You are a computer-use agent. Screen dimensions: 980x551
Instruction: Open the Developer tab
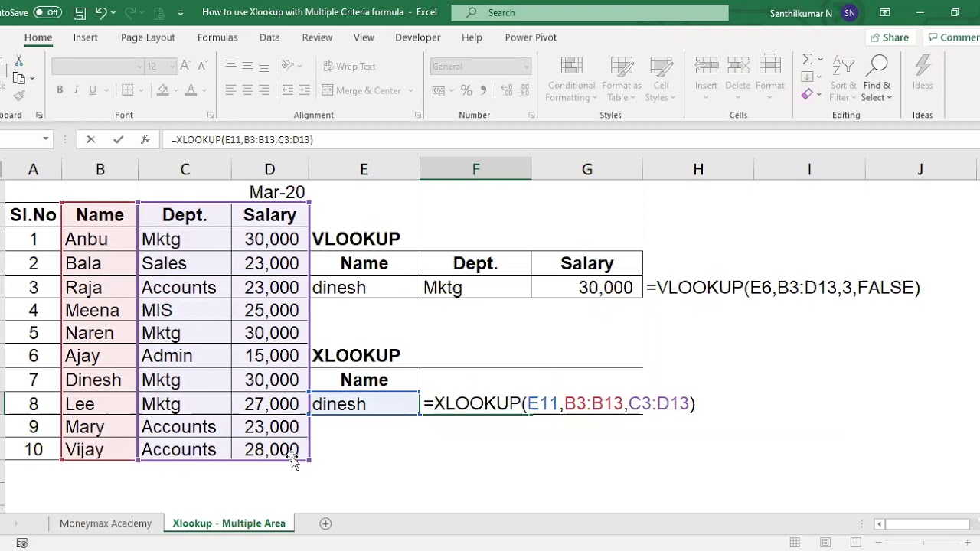point(418,37)
